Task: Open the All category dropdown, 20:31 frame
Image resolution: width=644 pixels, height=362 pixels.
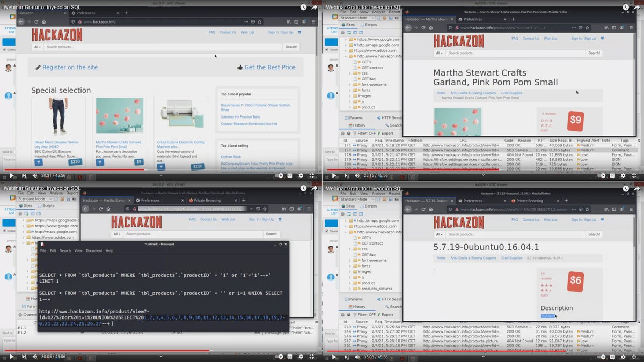Action: point(38,47)
